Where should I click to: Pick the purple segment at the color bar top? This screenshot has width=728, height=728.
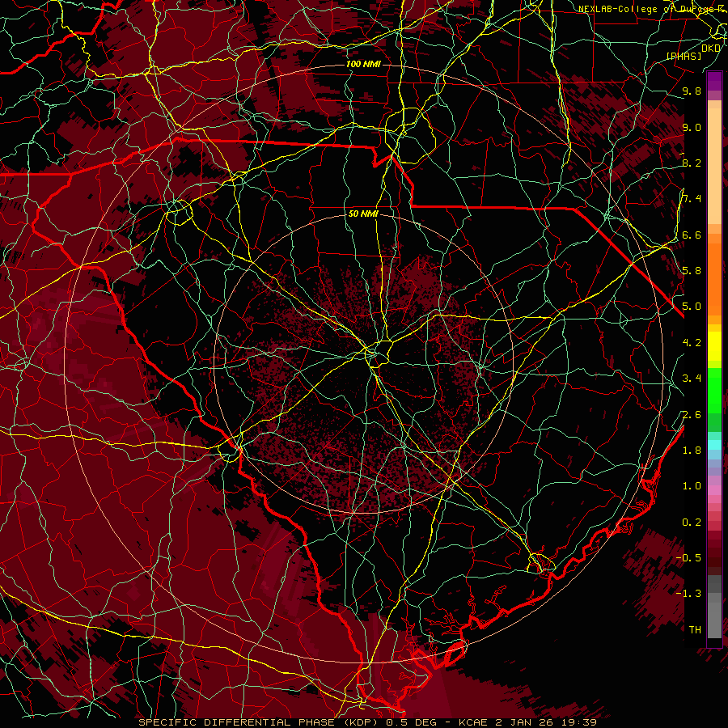(714, 81)
